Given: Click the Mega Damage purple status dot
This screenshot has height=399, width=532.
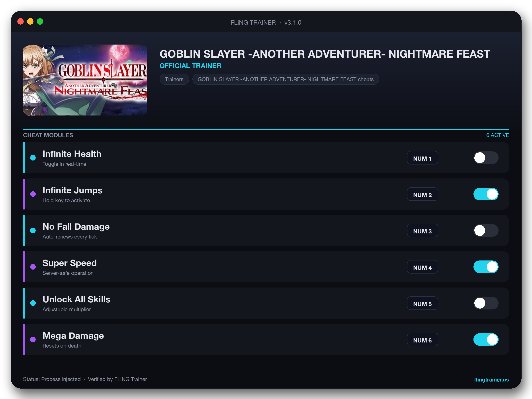Looking at the screenshot, I should 33,339.
